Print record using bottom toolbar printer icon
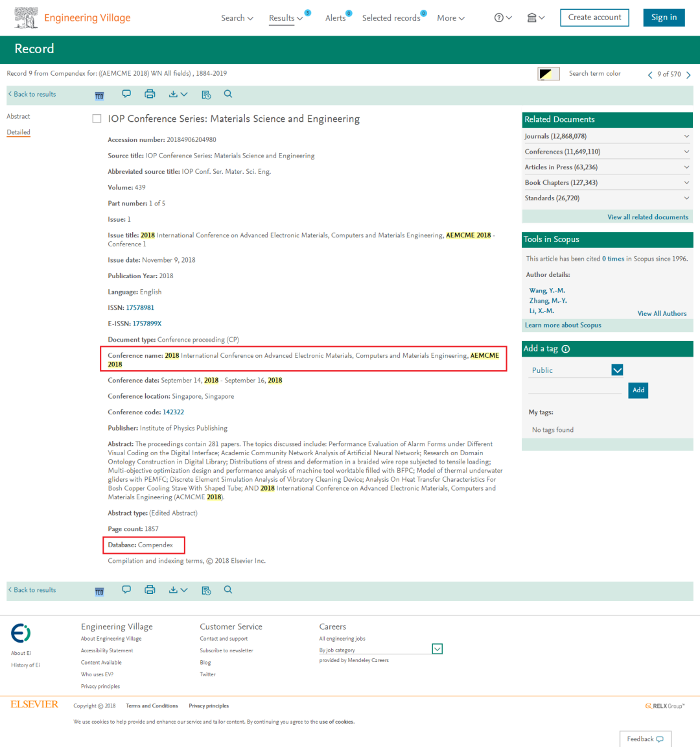This screenshot has height=747, width=700. (x=150, y=590)
